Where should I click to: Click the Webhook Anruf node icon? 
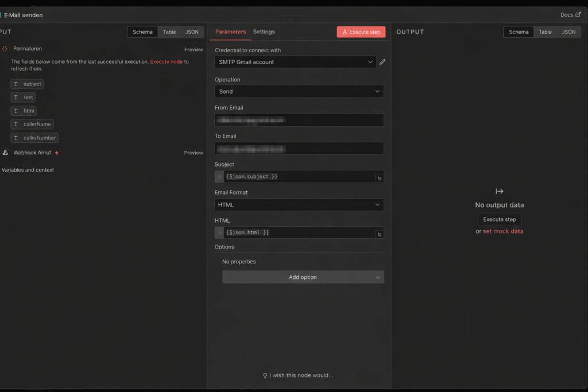click(5, 153)
